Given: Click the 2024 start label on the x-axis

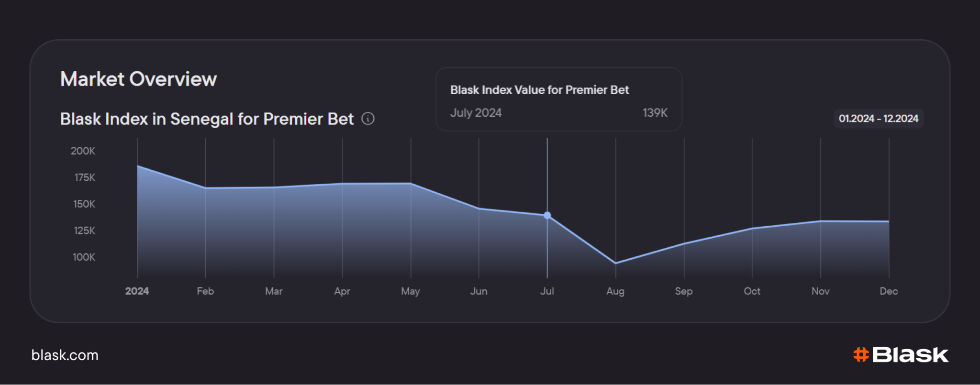Looking at the screenshot, I should pos(137,291).
